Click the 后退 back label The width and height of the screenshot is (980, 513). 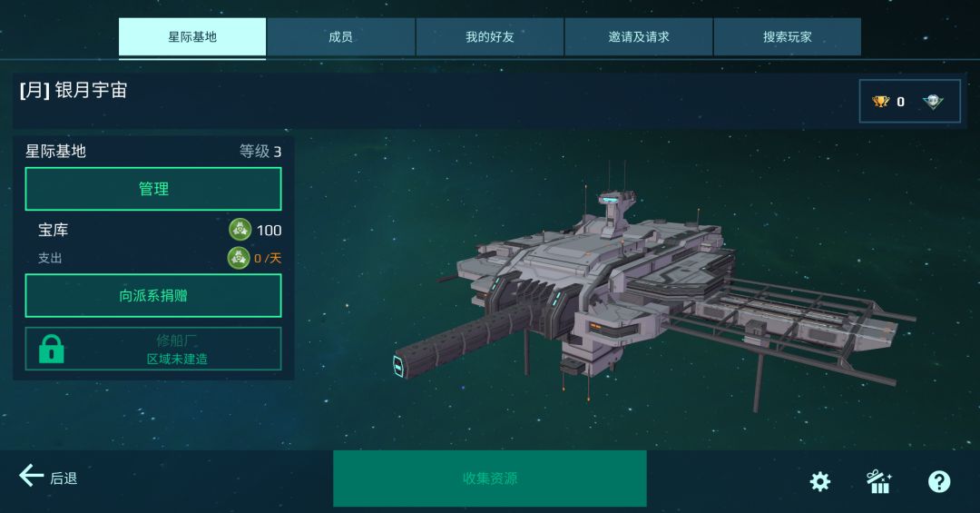coord(64,478)
